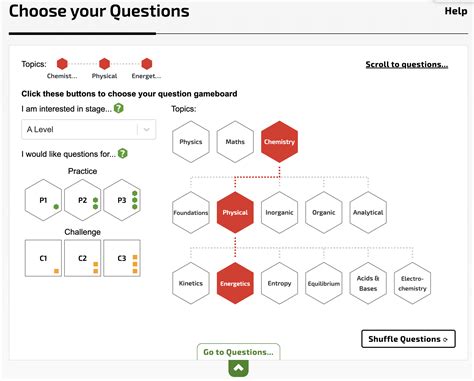Open the A Level stage dropdown
474x381 pixels.
(89, 129)
